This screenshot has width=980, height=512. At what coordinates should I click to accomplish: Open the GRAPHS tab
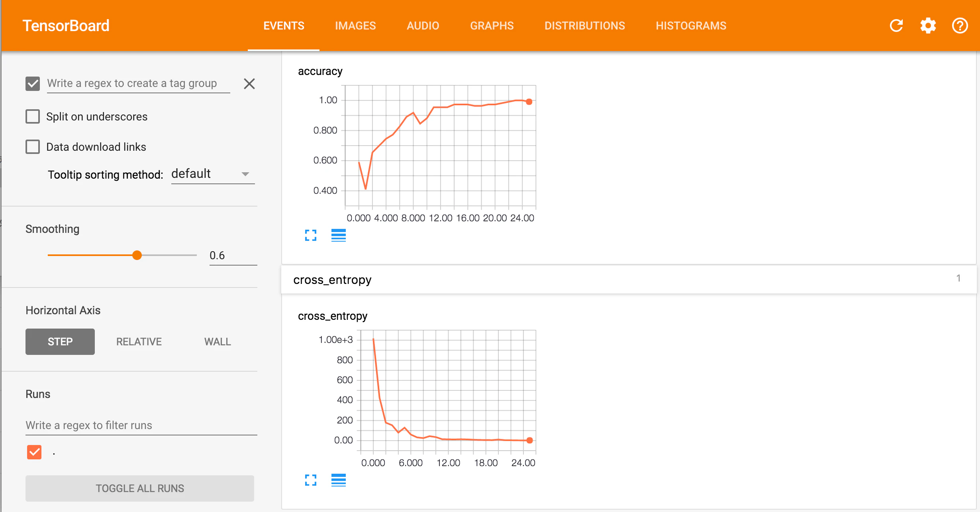tap(492, 26)
